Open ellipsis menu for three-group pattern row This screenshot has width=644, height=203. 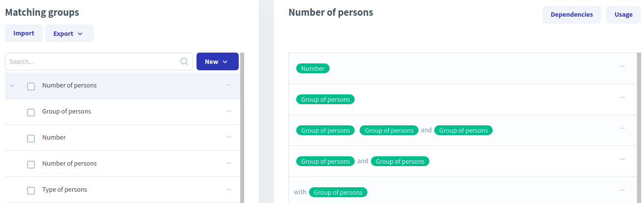(x=622, y=128)
